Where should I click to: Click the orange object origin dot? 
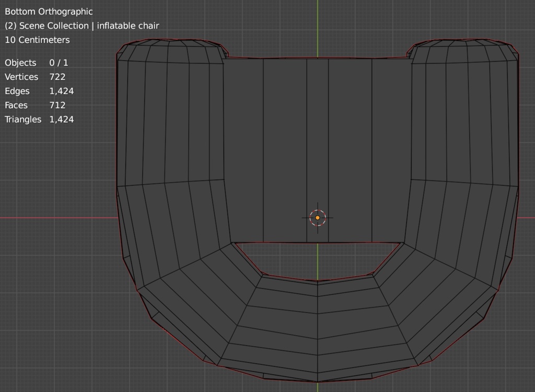coord(317,218)
